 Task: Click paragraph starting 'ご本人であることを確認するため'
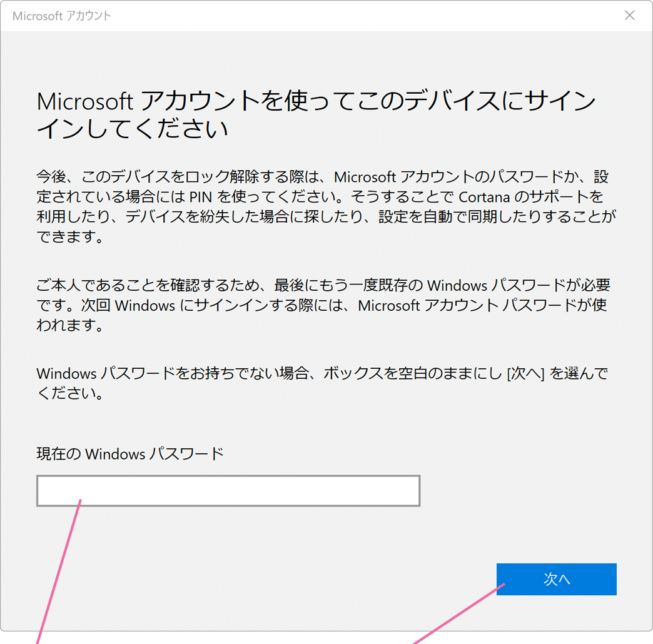click(323, 304)
